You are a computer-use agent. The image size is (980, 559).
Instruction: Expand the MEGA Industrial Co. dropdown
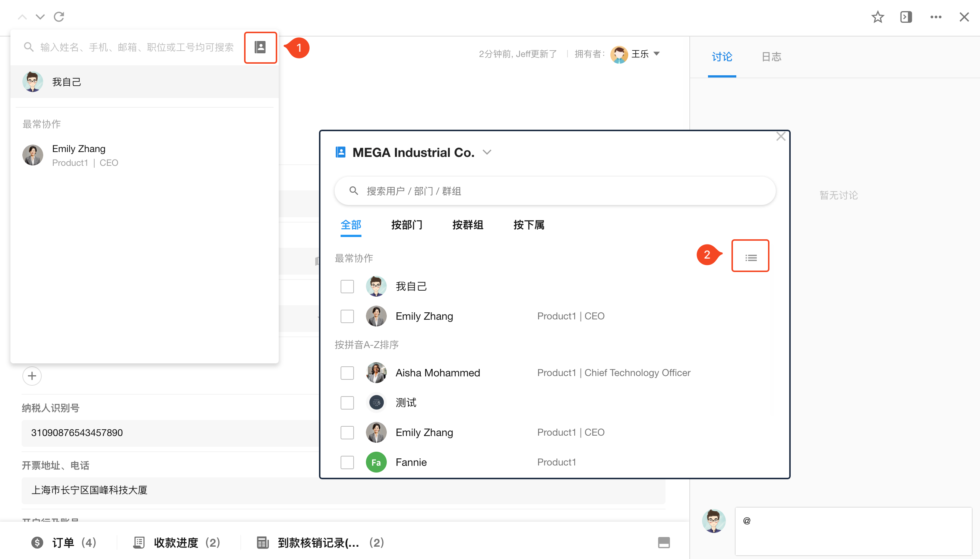click(487, 152)
